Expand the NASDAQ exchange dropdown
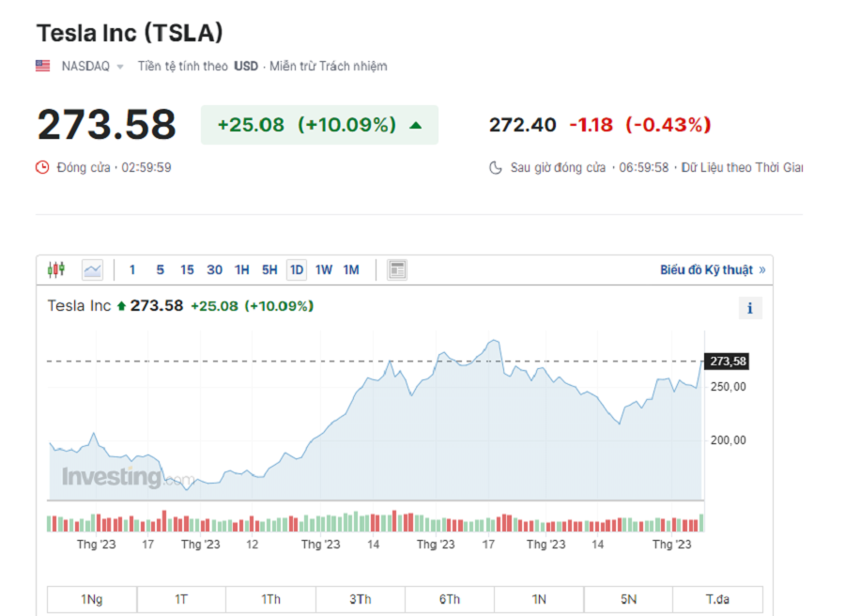The image size is (845, 616). (x=120, y=67)
